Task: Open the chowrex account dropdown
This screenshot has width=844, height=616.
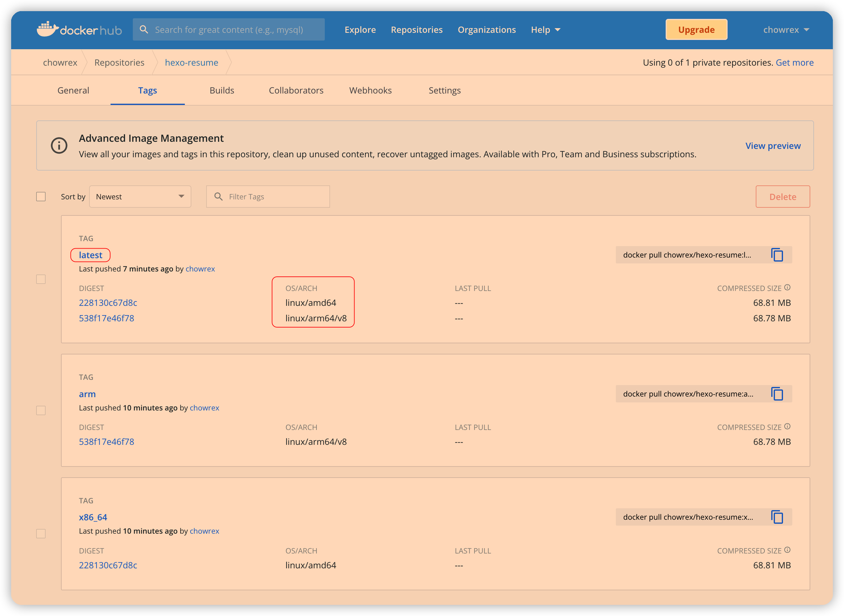Action: coord(785,29)
